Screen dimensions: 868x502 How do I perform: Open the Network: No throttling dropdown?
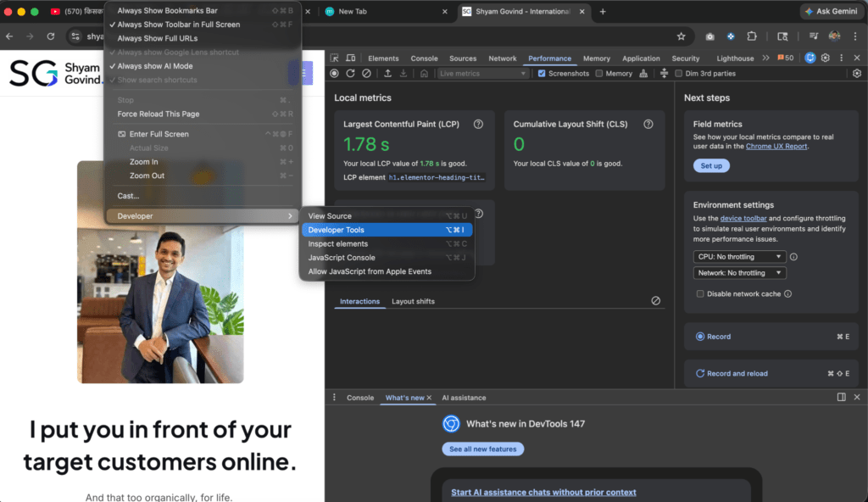739,272
